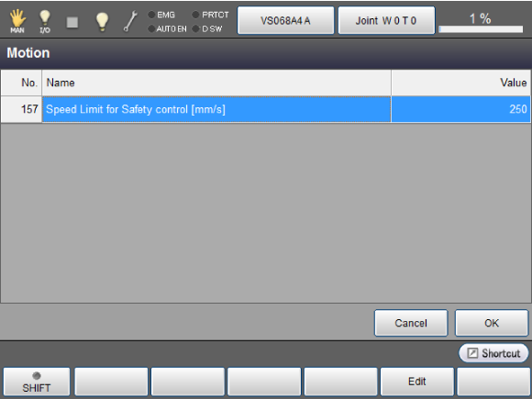Viewport: 532px width, 399px height.
Task: Toggle the SHIFT key button
Action: click(37, 382)
